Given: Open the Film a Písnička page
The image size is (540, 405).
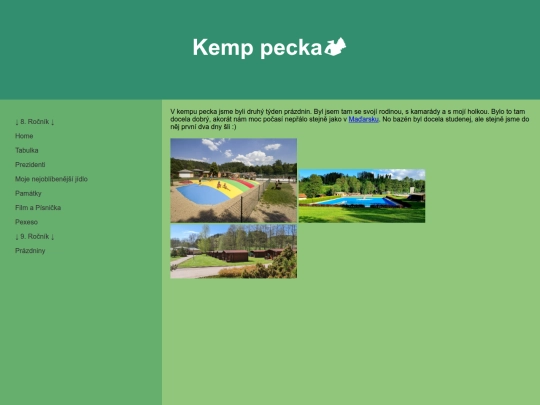Looking at the screenshot, I should (38, 208).
